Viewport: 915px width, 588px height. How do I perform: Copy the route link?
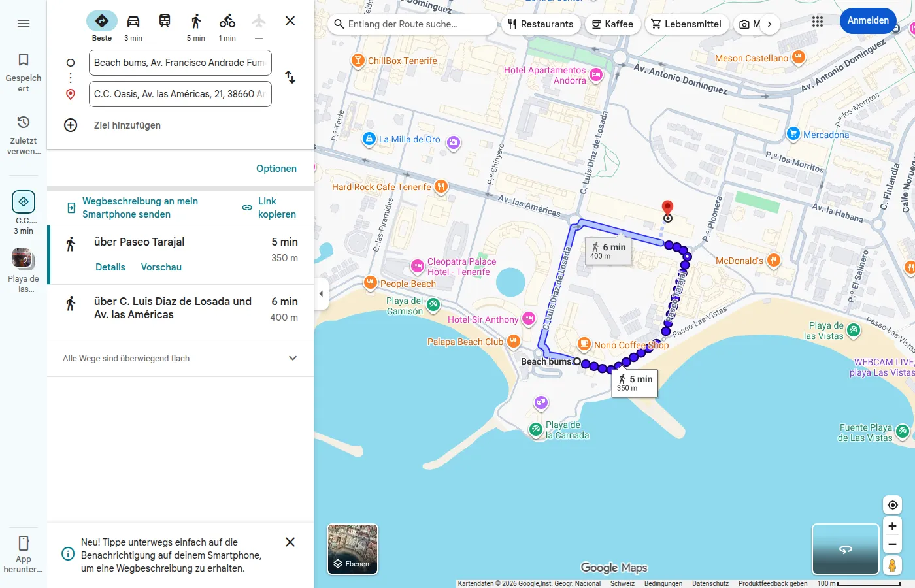pos(269,208)
